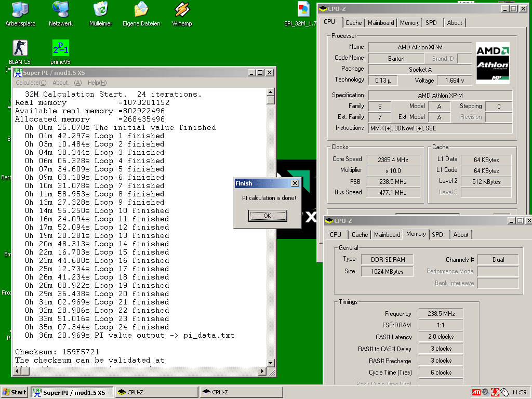Activate the first CPU-Z taskbar button
The width and height of the screenshot is (532, 399).
157,392
